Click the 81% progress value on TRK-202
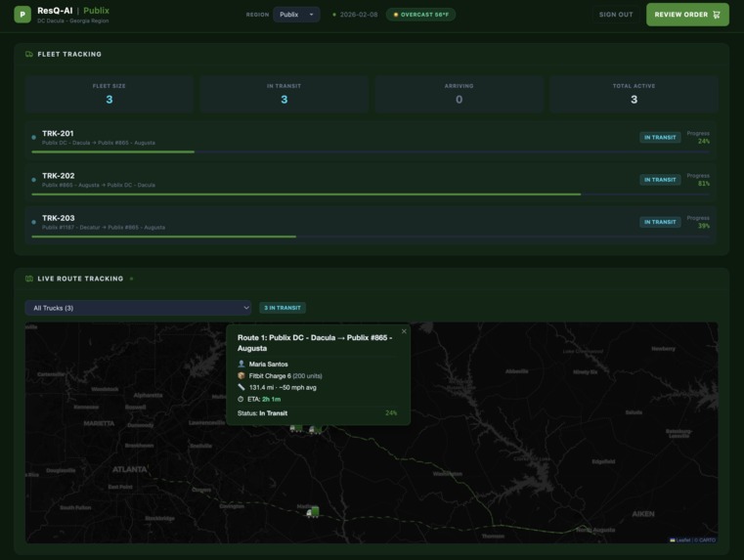This screenshot has height=560, width=744. [x=704, y=184]
